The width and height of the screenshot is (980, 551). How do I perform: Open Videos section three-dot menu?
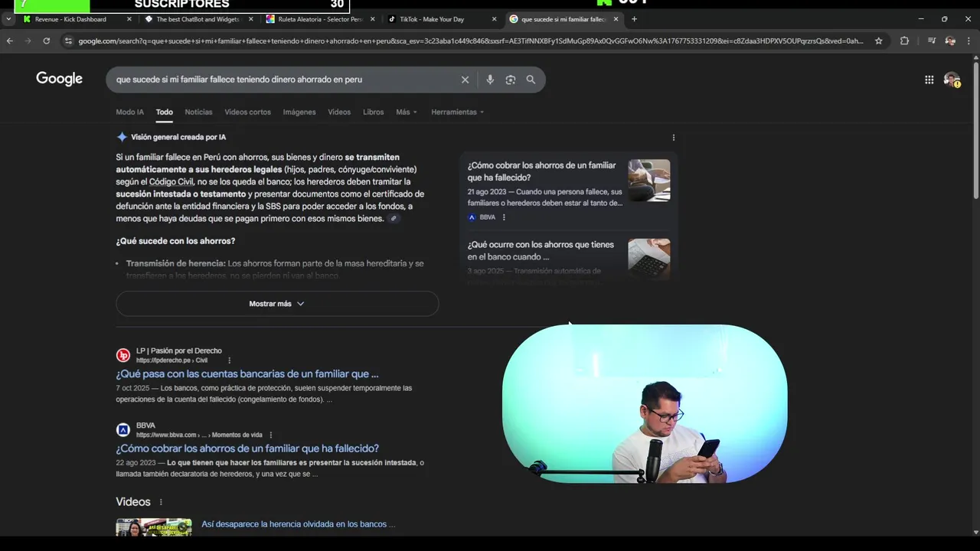point(161,502)
